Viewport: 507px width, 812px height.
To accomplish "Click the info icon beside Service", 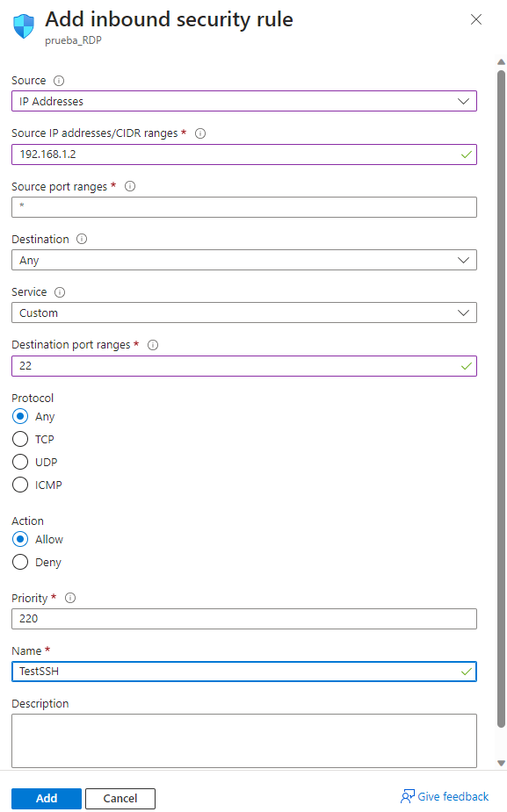I will (x=60, y=292).
